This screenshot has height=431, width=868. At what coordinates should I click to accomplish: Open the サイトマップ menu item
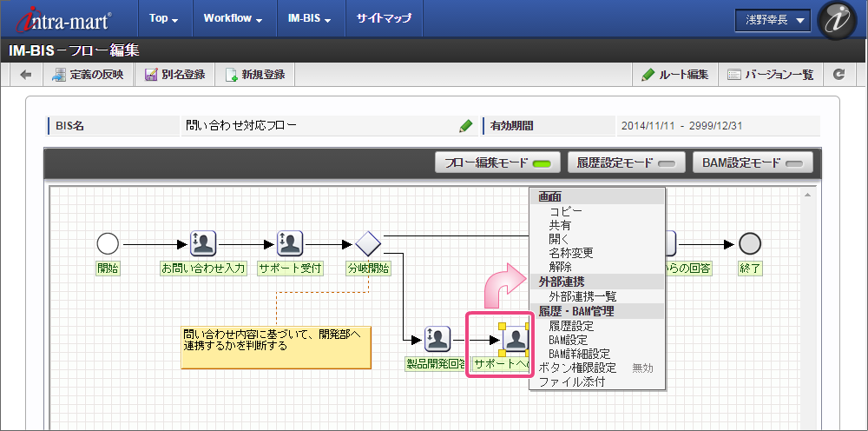(384, 18)
